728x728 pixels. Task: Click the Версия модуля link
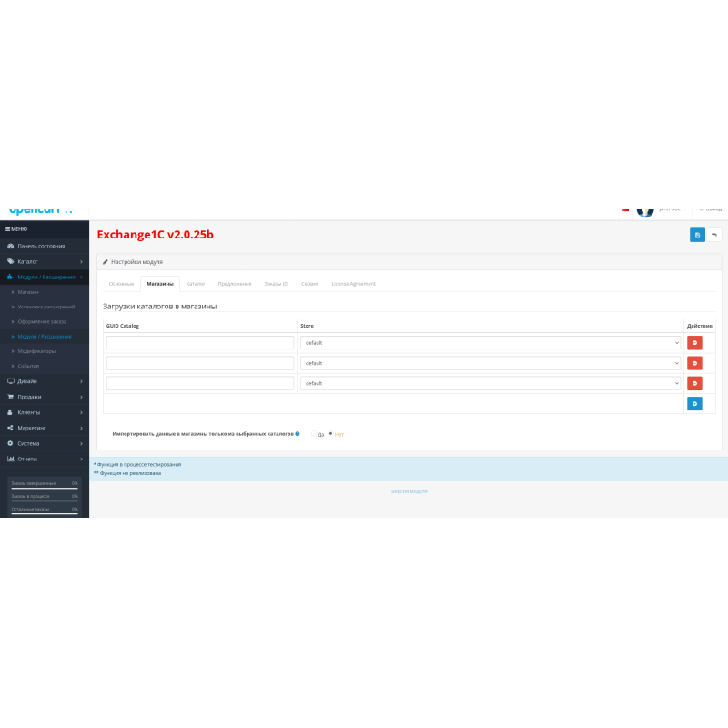409,491
